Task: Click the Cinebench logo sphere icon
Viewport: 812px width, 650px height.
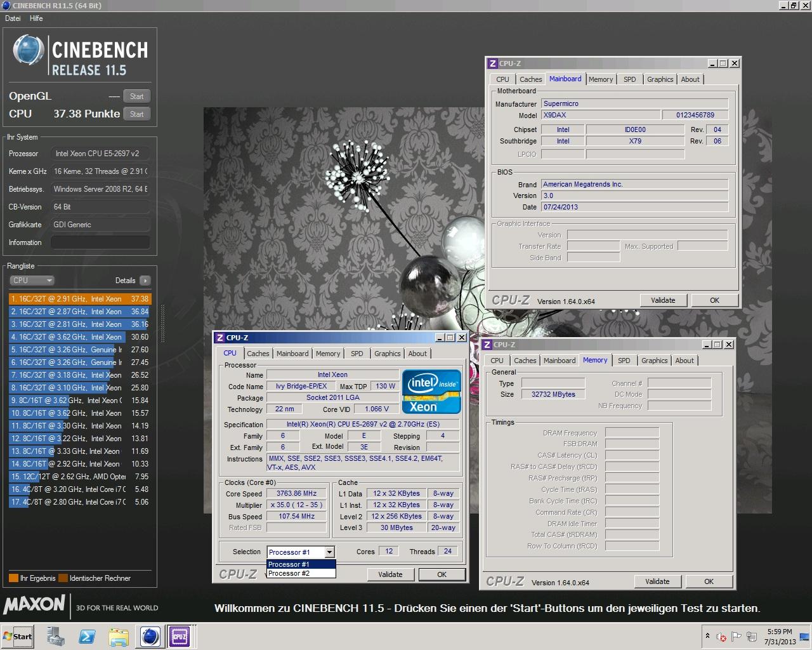Action: (x=29, y=50)
